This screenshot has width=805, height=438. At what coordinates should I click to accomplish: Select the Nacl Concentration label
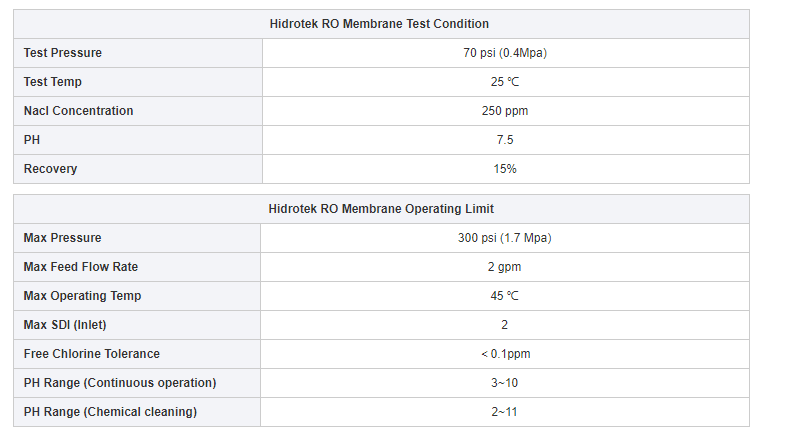tap(78, 111)
